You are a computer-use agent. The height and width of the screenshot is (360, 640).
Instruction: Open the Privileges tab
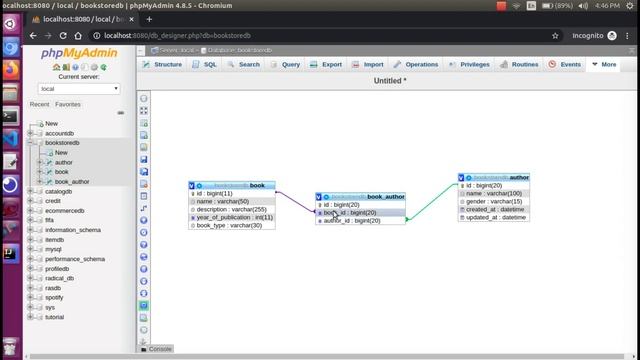(x=469, y=64)
